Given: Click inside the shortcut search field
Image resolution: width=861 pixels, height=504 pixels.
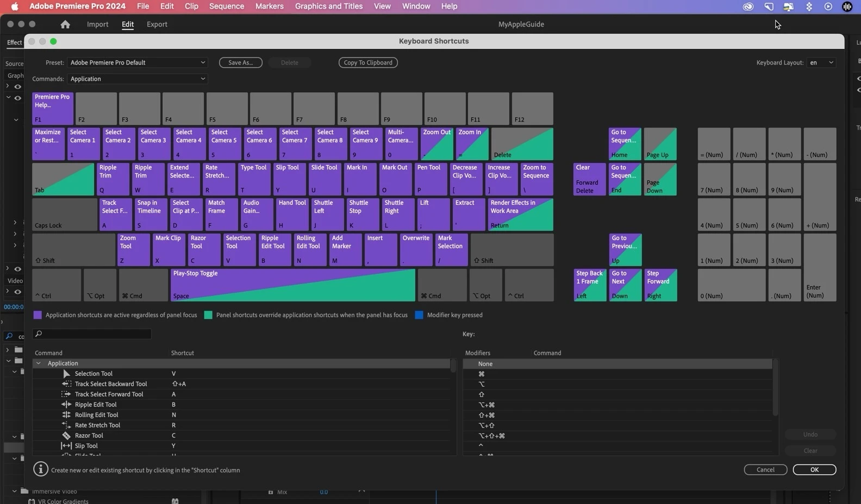Looking at the screenshot, I should coord(92,334).
